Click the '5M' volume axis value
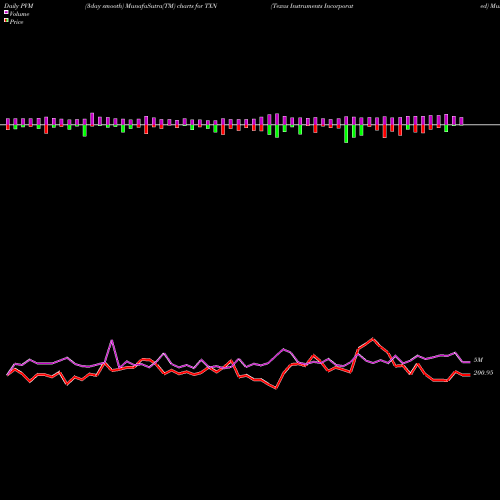The width and height of the screenshot is (500, 500). click(478, 360)
